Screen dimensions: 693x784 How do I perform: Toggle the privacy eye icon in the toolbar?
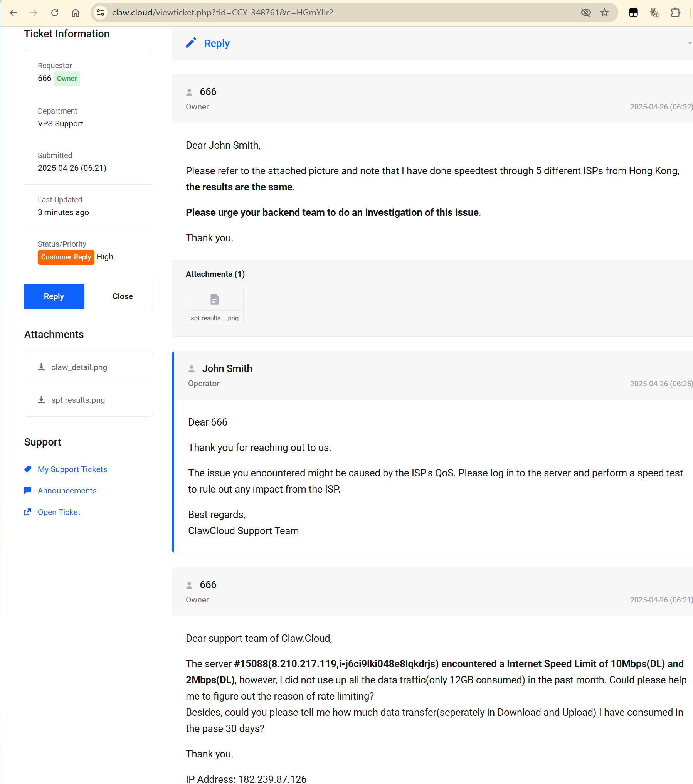click(586, 12)
